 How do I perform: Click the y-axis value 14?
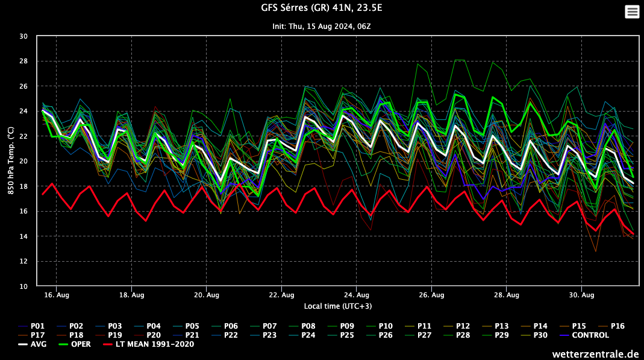coord(23,237)
